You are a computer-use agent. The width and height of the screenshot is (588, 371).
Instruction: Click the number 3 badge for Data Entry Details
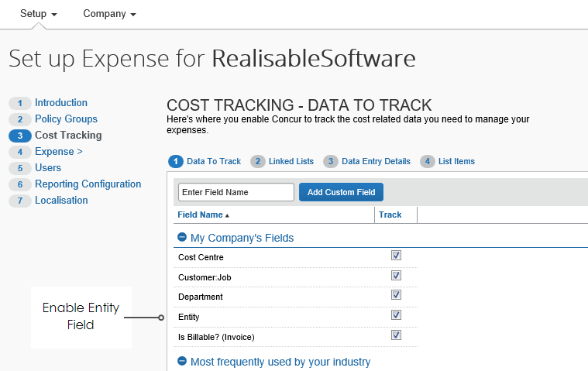(x=330, y=162)
